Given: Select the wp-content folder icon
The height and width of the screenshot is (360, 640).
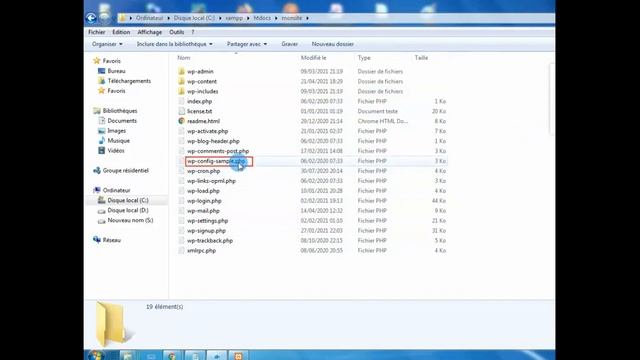Looking at the screenshot, I should [x=181, y=81].
